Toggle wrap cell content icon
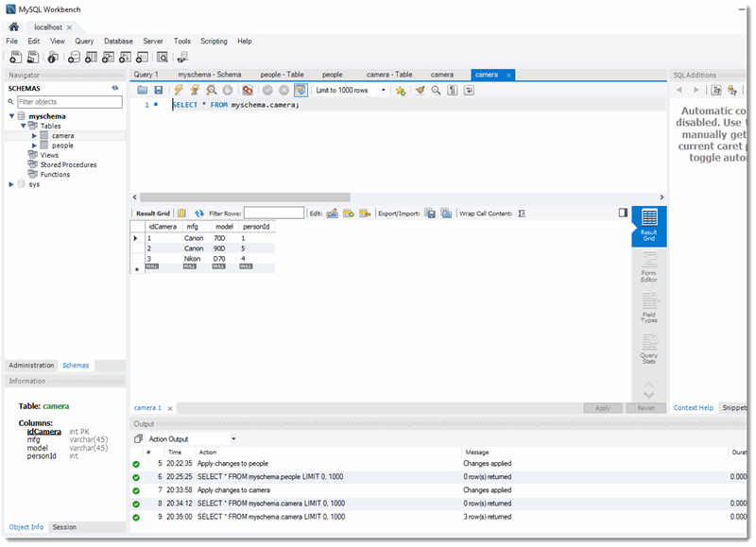 click(x=522, y=213)
